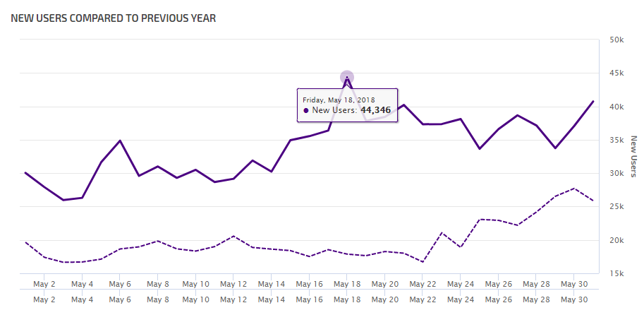Click the chart title "New Users Compared to Previous Year"
The height and width of the screenshot is (315, 644).
point(114,18)
